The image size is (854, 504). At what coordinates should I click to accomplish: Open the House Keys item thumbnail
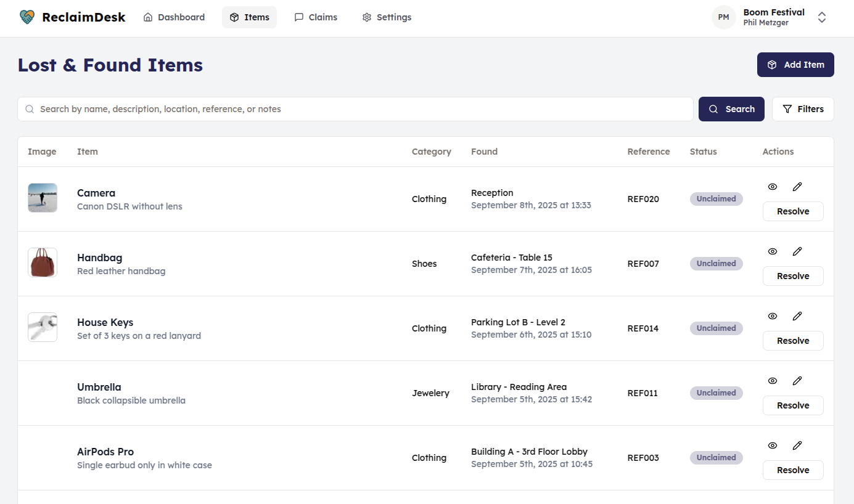[x=42, y=327]
